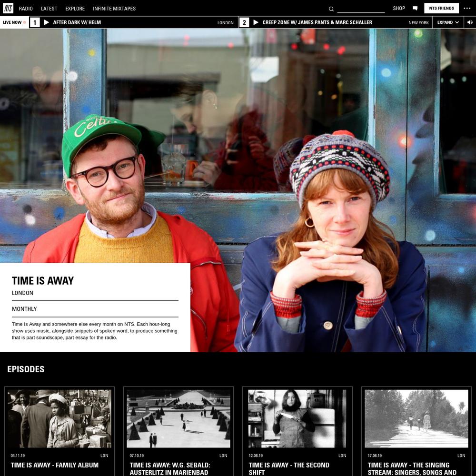
Task: Click the LONDON label on channel 1
Action: pos(226,23)
